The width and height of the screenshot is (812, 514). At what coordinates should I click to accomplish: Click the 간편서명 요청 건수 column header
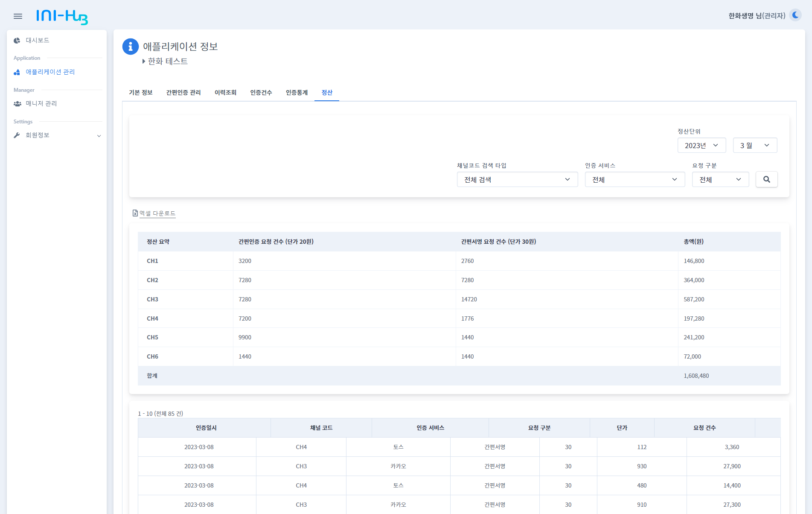(x=498, y=242)
